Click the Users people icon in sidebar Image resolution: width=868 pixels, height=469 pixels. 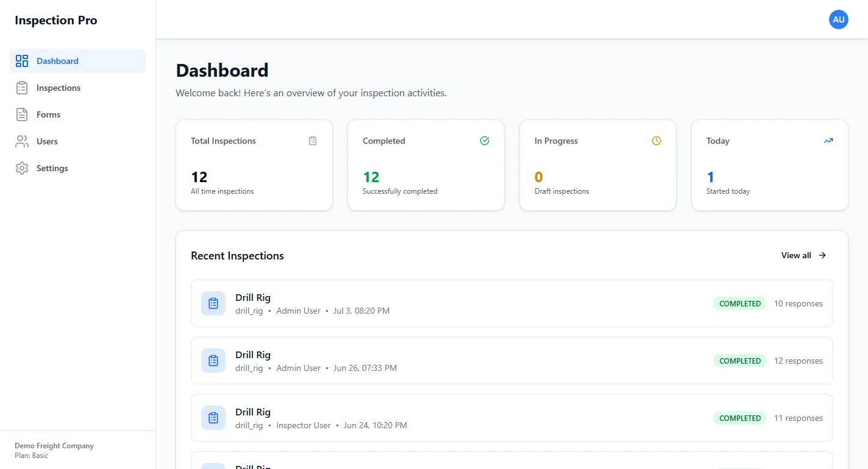pos(22,141)
